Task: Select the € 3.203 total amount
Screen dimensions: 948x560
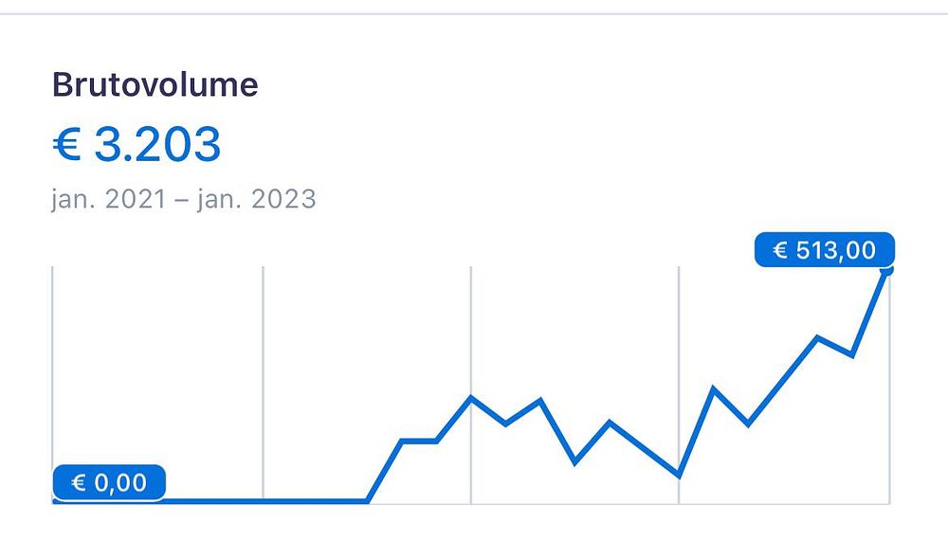Action: (x=137, y=144)
